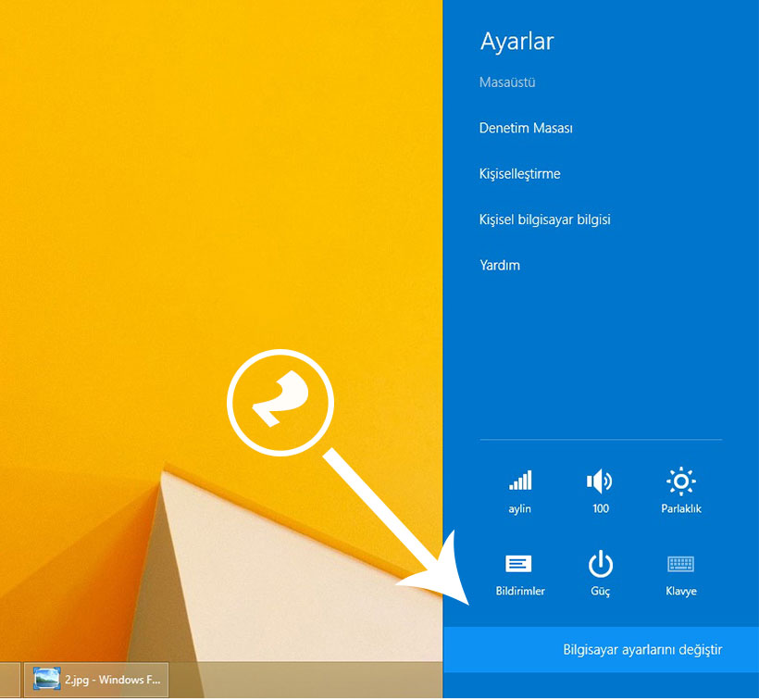The image size is (759, 700).
Task: Open the Bildirimler notifications icon
Action: [518, 564]
